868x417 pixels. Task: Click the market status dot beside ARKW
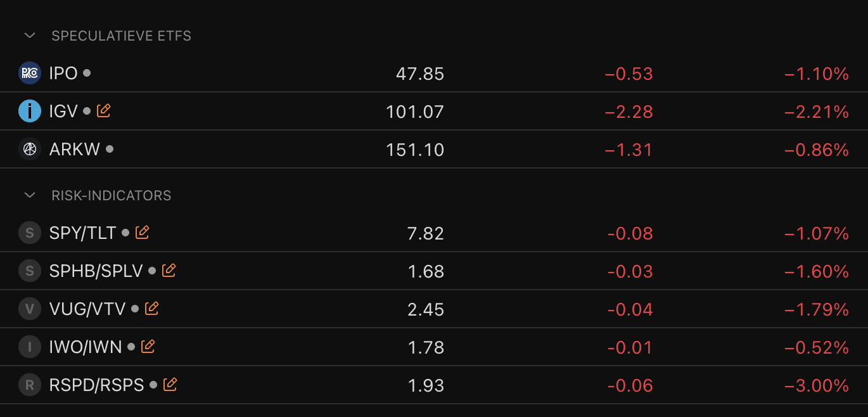(x=110, y=149)
